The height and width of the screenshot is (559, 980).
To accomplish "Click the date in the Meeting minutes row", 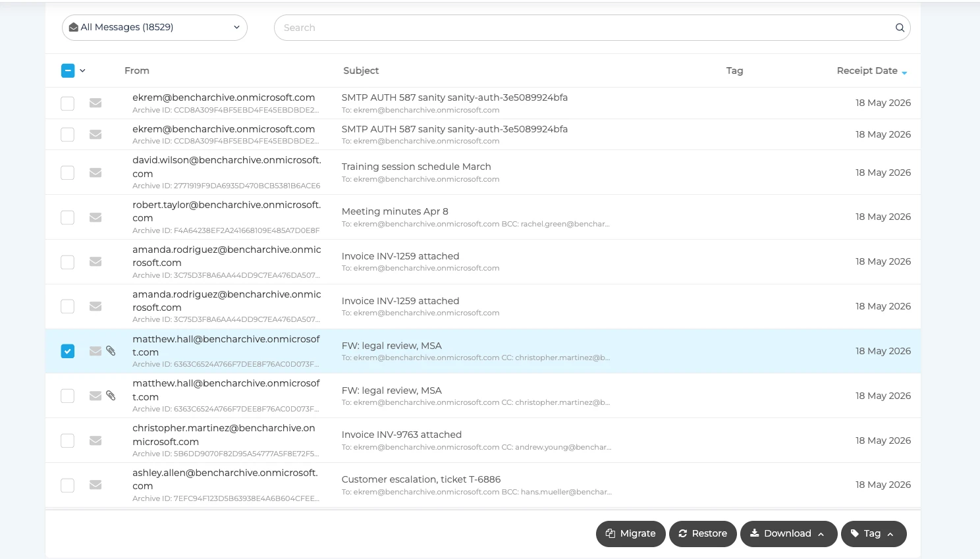I will point(883,217).
